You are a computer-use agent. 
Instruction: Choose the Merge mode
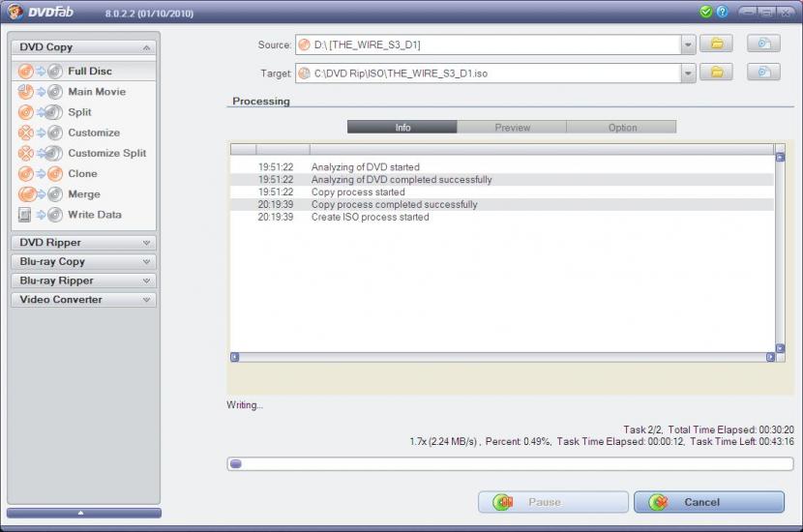(83, 194)
